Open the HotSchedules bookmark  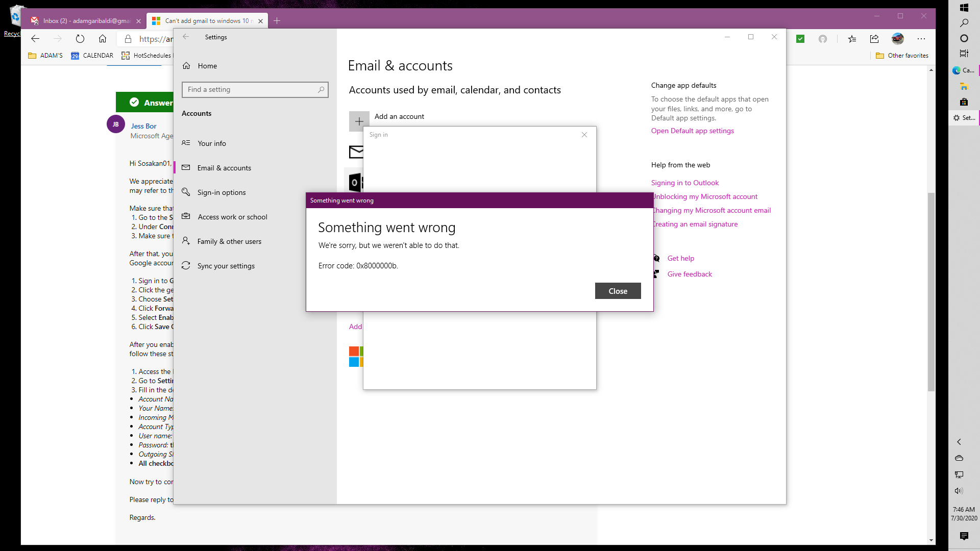tap(146, 56)
